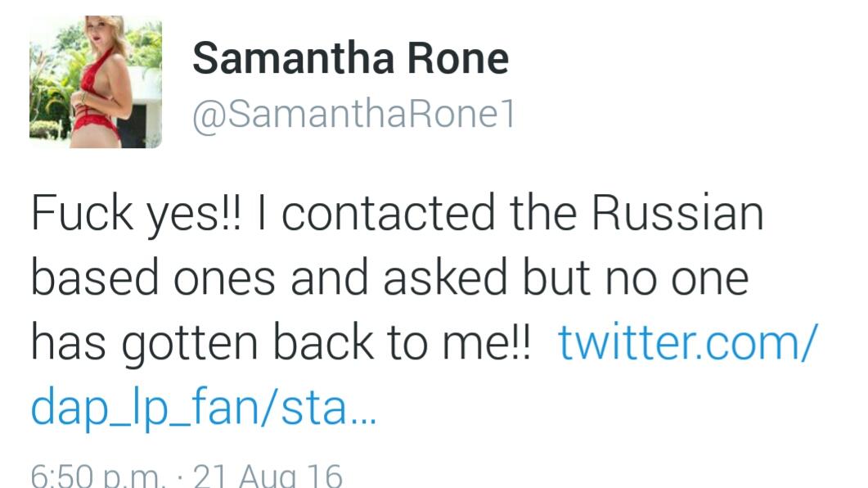Tap the "Fuck yes!!" opening words

pyautogui.click(x=135, y=213)
